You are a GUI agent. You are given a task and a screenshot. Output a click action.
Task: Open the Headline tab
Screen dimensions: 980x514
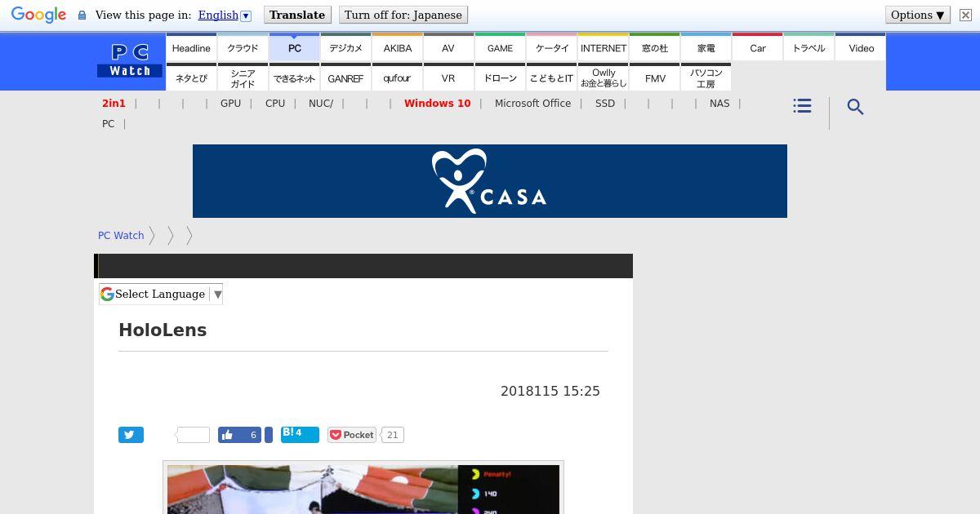click(191, 48)
